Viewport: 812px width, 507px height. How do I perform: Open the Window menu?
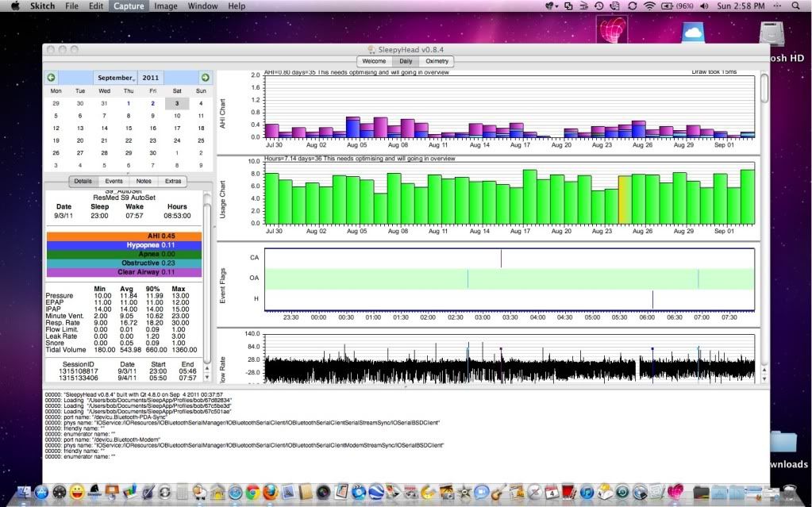pyautogui.click(x=202, y=6)
